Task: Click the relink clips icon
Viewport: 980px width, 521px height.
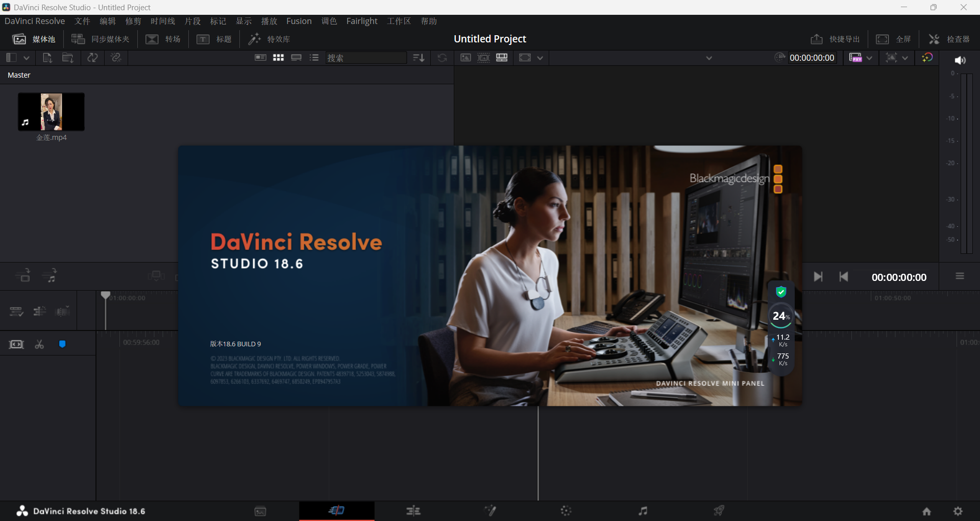Action: [116, 58]
